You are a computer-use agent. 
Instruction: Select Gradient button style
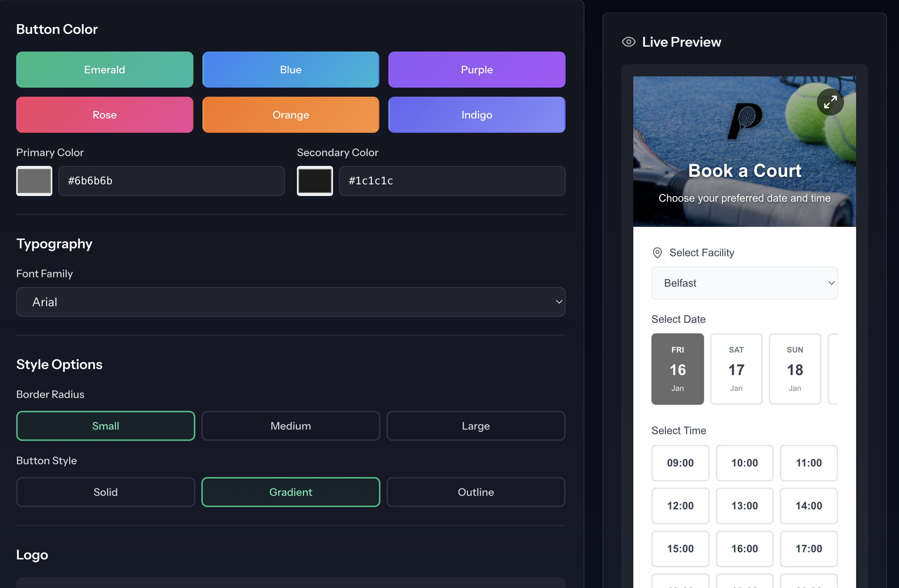(x=291, y=492)
